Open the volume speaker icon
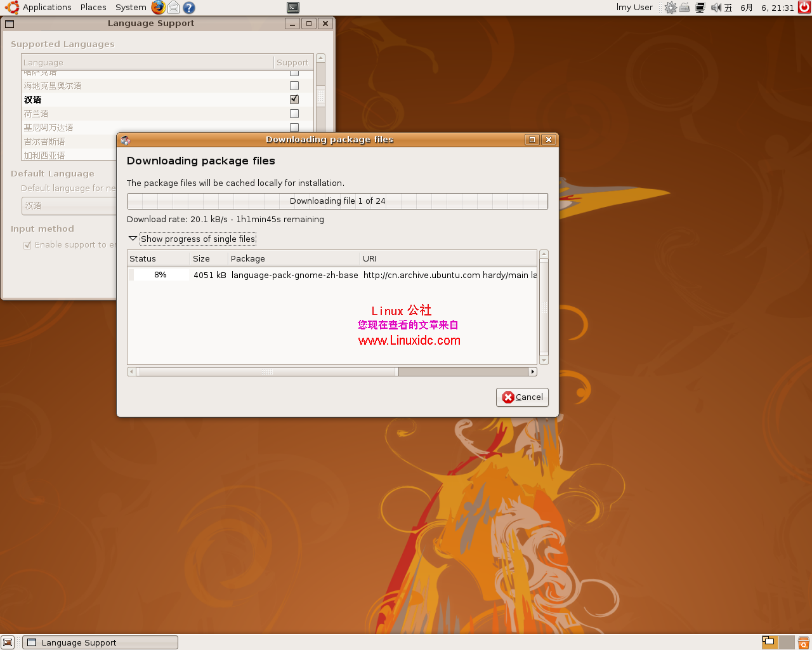The image size is (812, 650). click(716, 8)
